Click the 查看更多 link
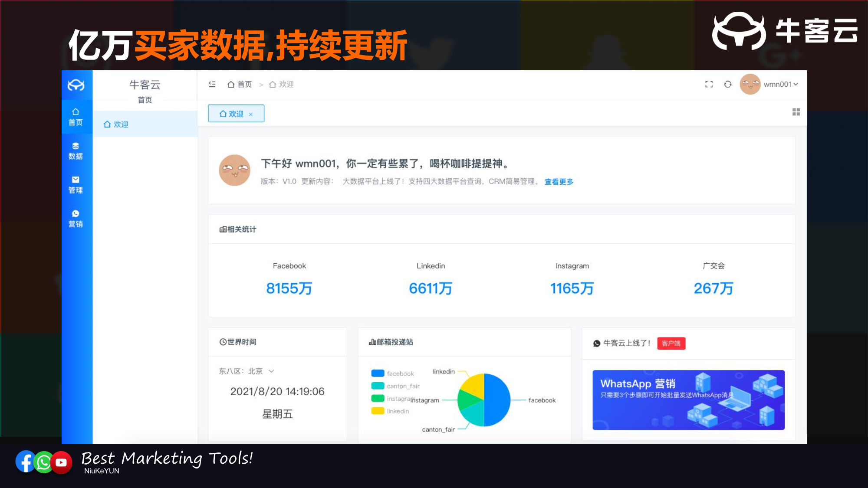The height and width of the screenshot is (488, 868). pos(559,182)
